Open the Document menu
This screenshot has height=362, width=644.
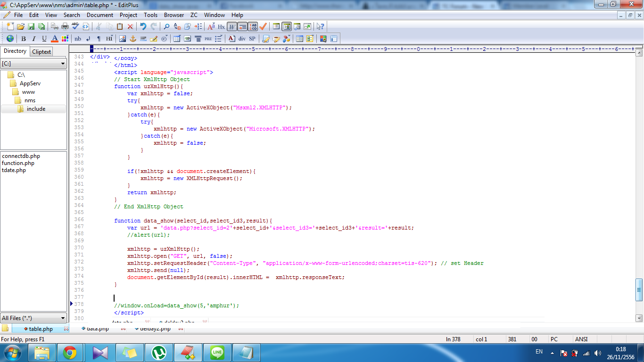point(100,15)
